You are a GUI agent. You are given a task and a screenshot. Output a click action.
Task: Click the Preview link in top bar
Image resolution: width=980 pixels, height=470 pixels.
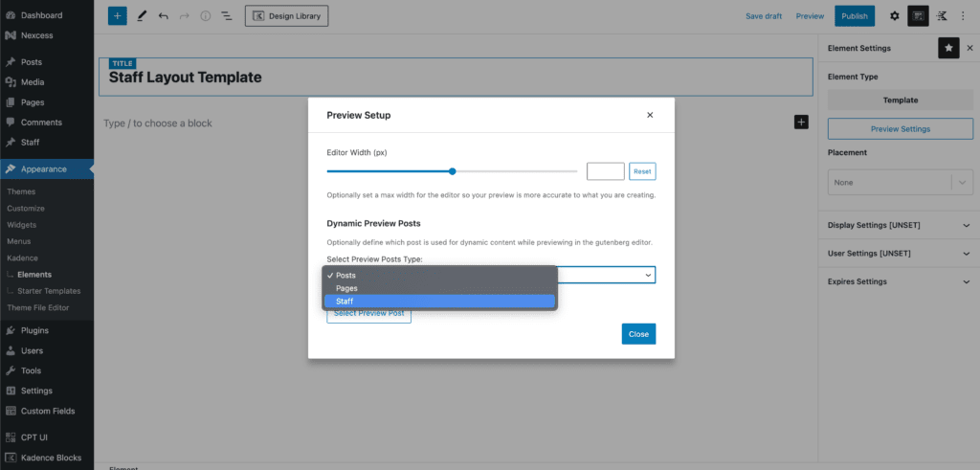pos(810,16)
